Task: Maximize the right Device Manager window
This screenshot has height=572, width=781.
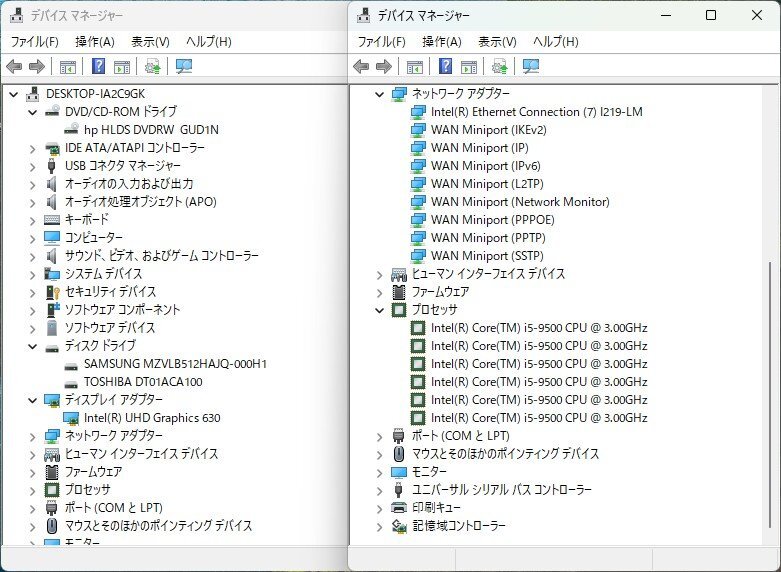Action: (711, 15)
